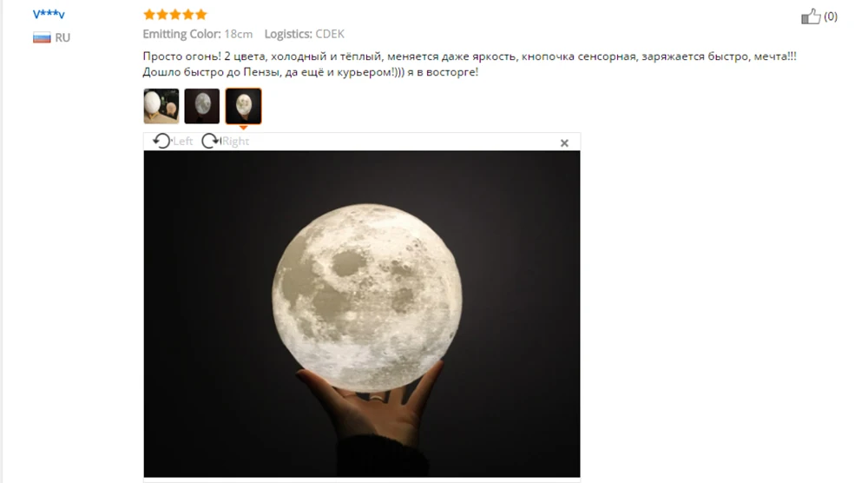Click the fifth orange rating star
Viewport: 868px width, 483px height.
[201, 15]
